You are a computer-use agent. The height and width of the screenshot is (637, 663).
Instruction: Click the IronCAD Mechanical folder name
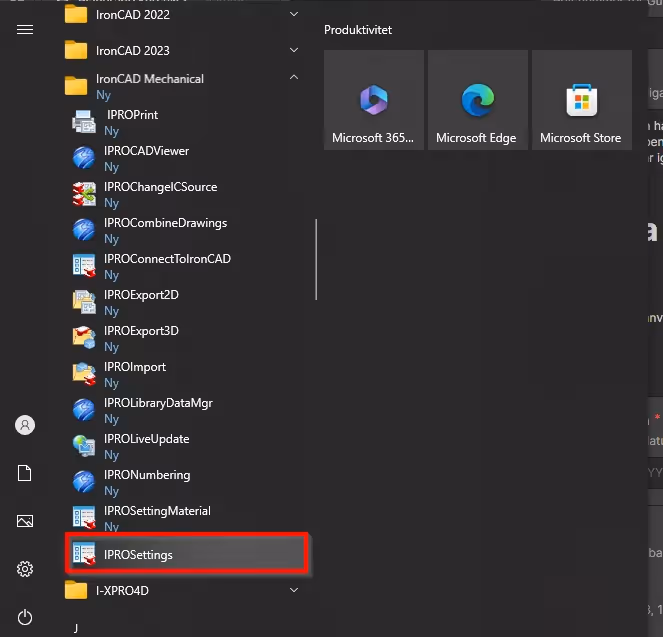(x=150, y=79)
